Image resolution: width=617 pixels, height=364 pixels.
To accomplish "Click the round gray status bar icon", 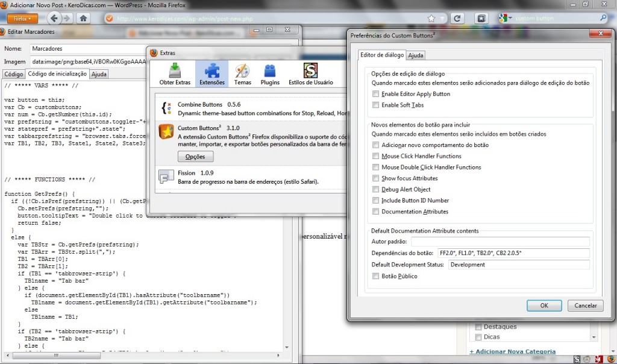I will (587, 359).
